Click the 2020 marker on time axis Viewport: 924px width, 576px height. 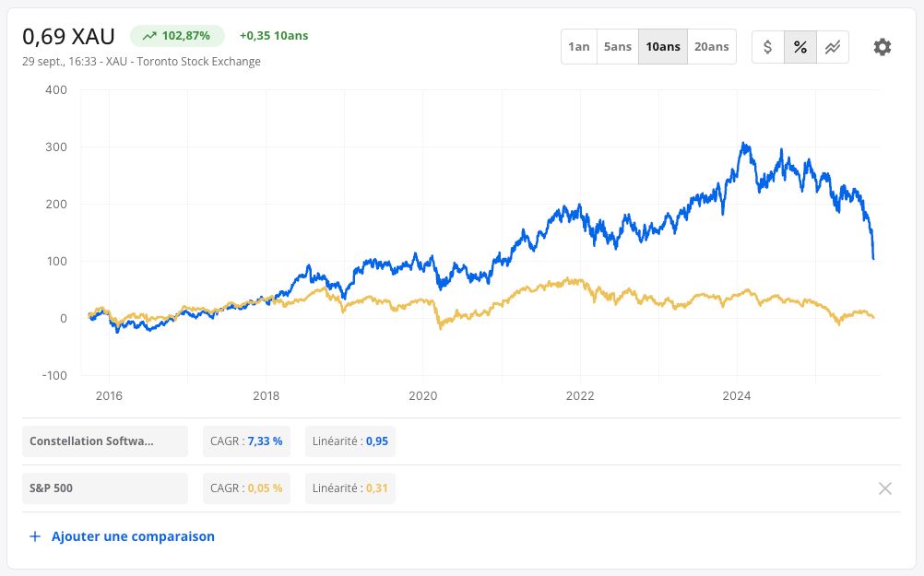[423, 395]
